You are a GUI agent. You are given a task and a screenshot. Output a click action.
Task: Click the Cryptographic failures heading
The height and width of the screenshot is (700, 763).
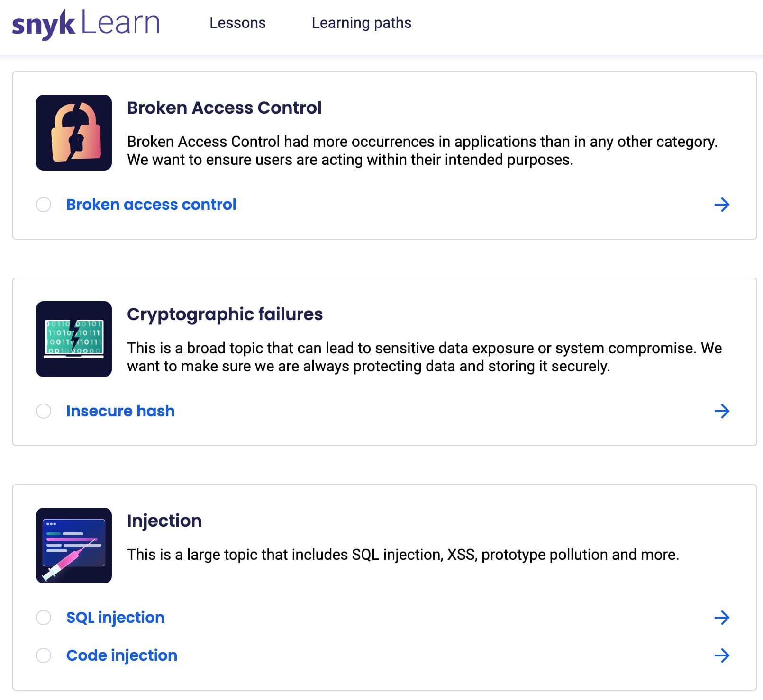pos(225,314)
